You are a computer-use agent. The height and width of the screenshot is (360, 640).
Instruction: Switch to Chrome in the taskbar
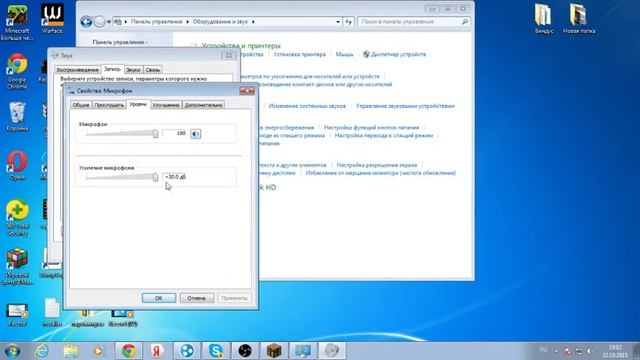129,351
